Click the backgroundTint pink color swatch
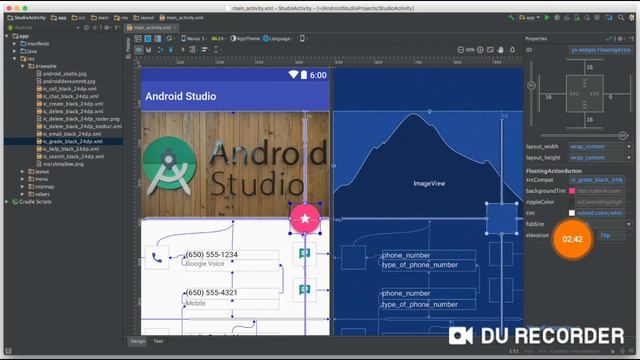Viewport: 640px width, 360px height. [572, 191]
